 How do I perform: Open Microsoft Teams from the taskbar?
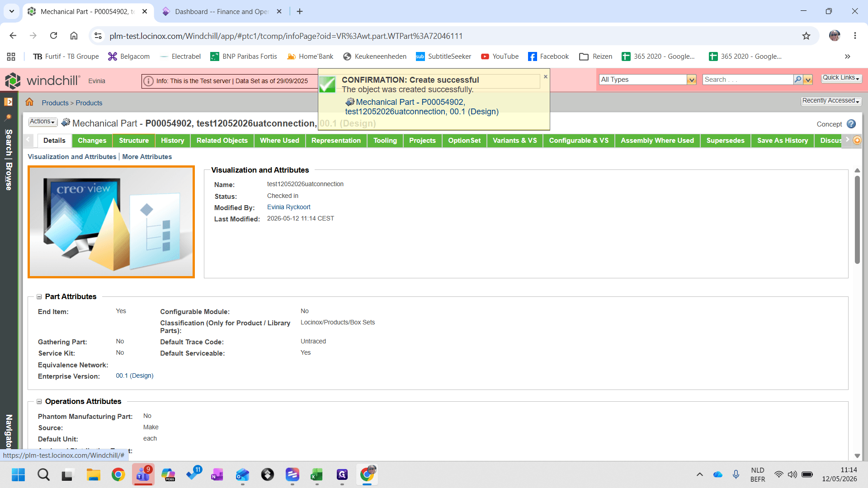(143, 474)
